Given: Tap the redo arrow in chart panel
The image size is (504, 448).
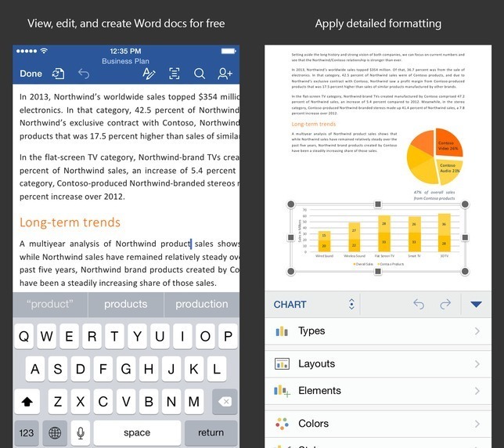Looking at the screenshot, I should (x=445, y=304).
